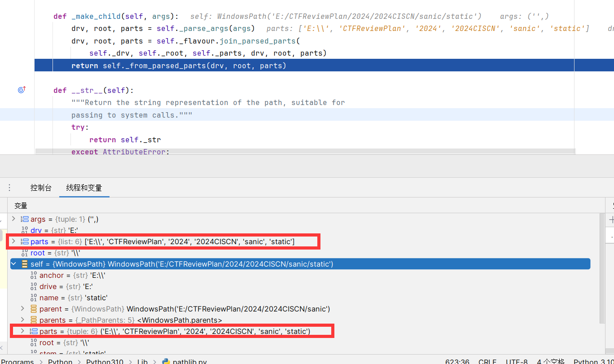Viewport: 614px width, 364px height.
Task: Click the str type icon of anchor
Action: pyautogui.click(x=34, y=275)
